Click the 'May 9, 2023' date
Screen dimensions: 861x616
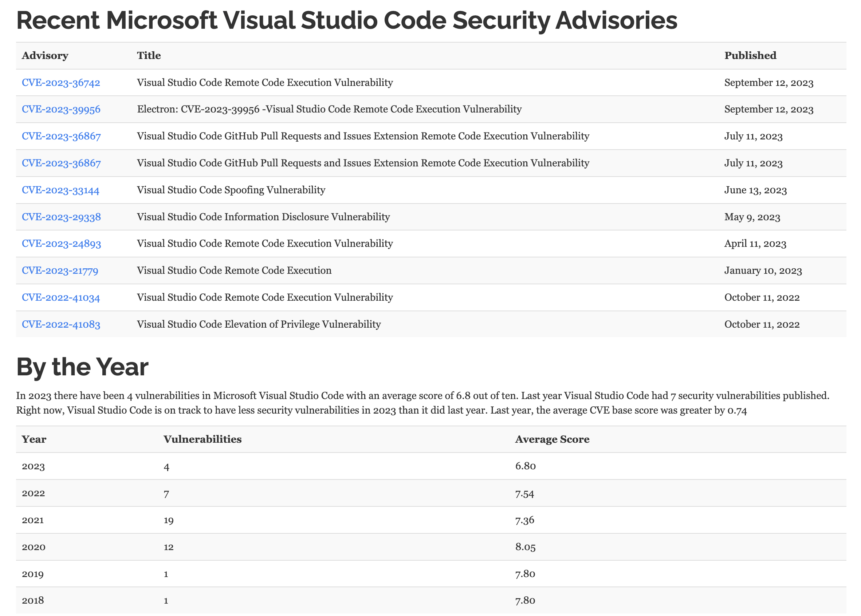point(752,217)
